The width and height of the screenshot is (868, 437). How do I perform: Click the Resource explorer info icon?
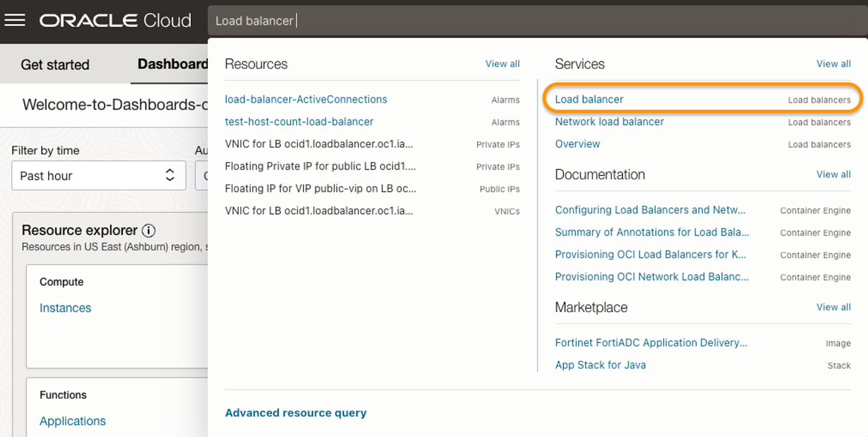click(x=149, y=230)
